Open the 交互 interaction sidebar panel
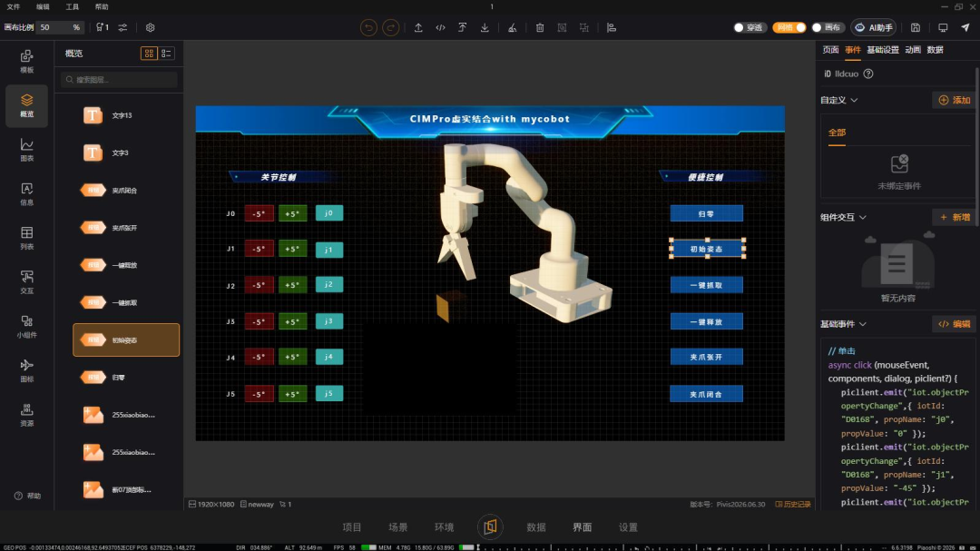This screenshot has height=551, width=980. (27, 282)
